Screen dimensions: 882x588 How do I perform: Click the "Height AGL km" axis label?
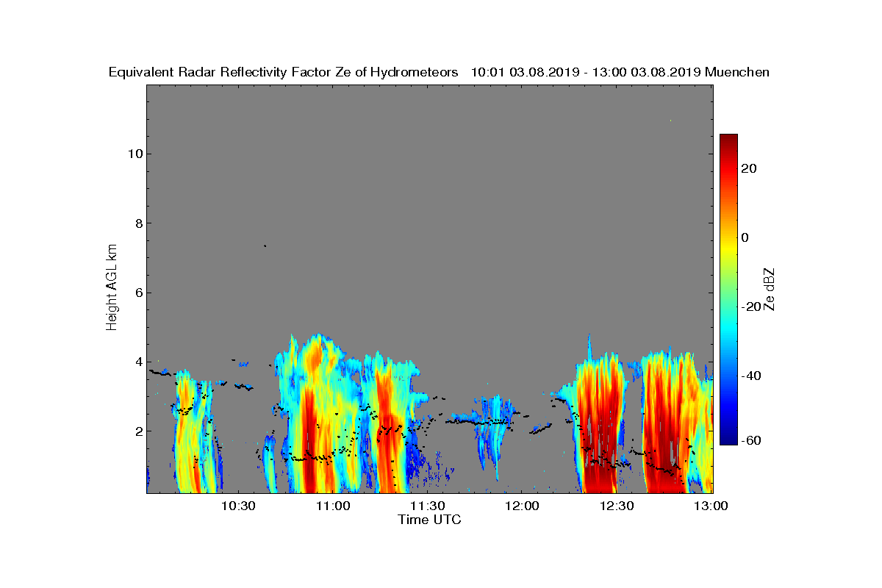pyautogui.click(x=112, y=288)
